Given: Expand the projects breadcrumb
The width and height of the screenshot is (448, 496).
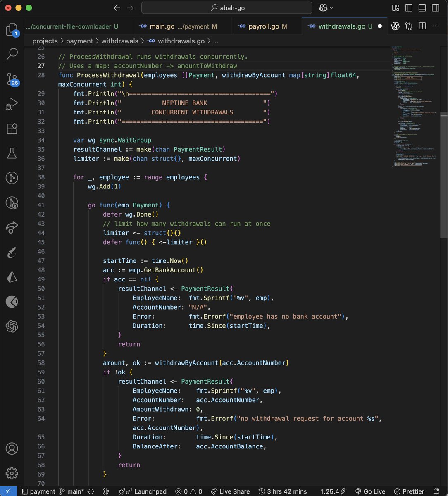Looking at the screenshot, I should click(x=45, y=41).
